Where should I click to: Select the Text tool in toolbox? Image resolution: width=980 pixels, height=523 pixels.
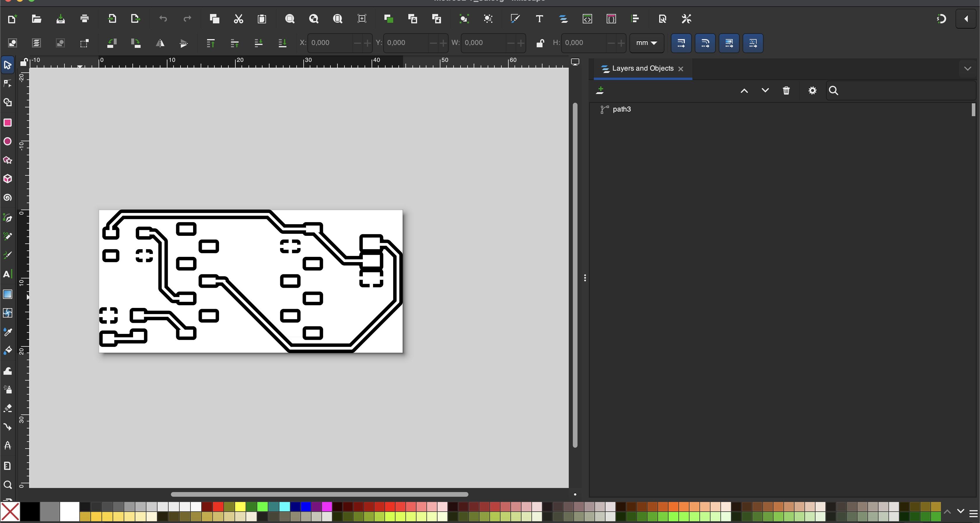point(7,274)
